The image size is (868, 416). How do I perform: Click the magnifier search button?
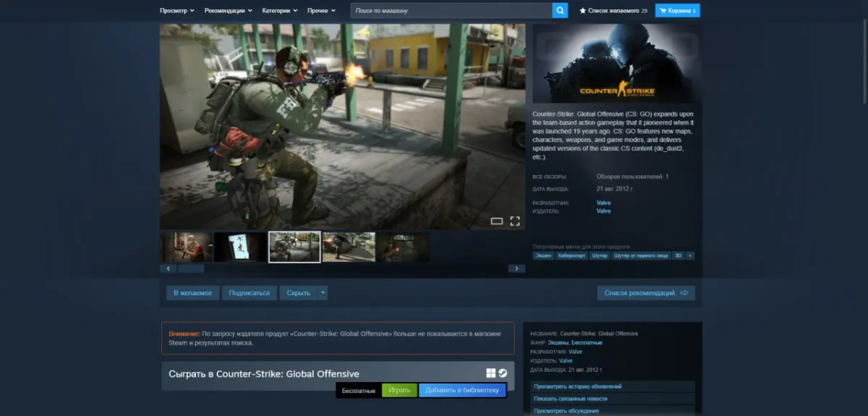coord(560,11)
